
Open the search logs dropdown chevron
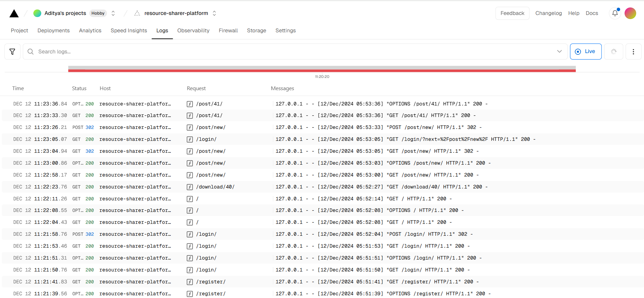click(559, 52)
